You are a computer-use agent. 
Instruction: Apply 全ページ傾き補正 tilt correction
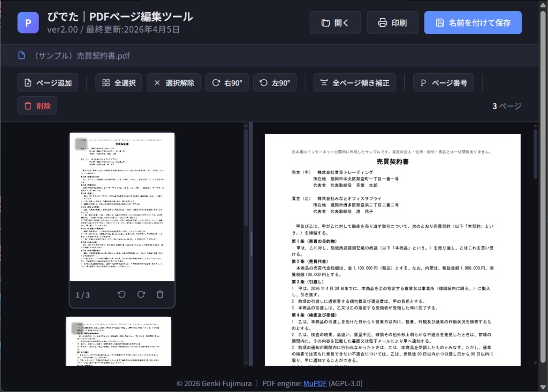pyautogui.click(x=324, y=82)
